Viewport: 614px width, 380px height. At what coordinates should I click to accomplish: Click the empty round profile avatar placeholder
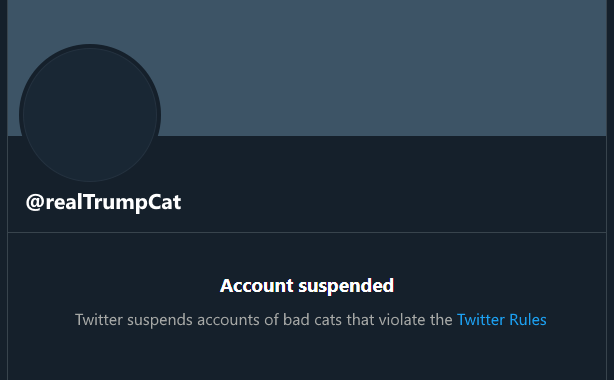[90, 114]
